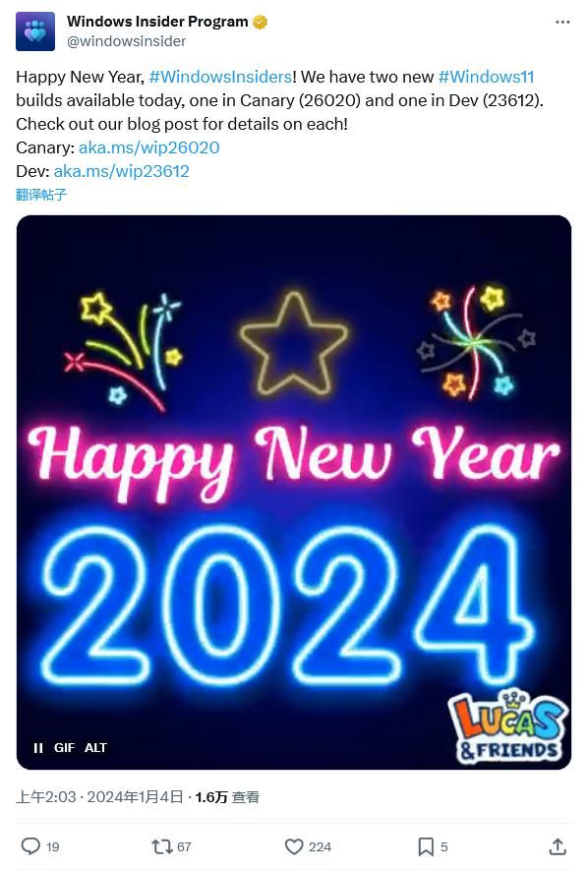Follow the aka.ms/wip23612 Dev link
Screen dimensions: 588x870
point(122,171)
